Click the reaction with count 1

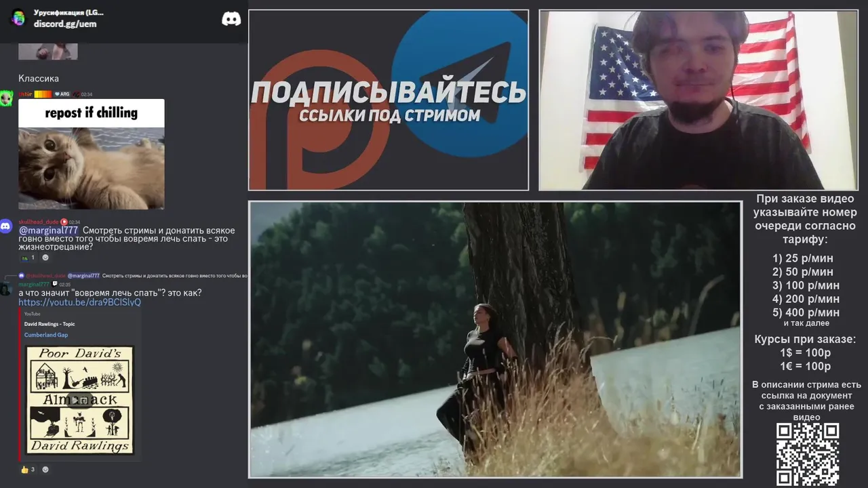[28, 258]
